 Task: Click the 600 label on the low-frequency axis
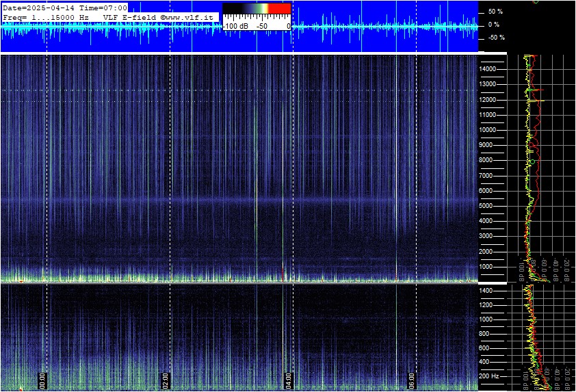[x=484, y=348]
